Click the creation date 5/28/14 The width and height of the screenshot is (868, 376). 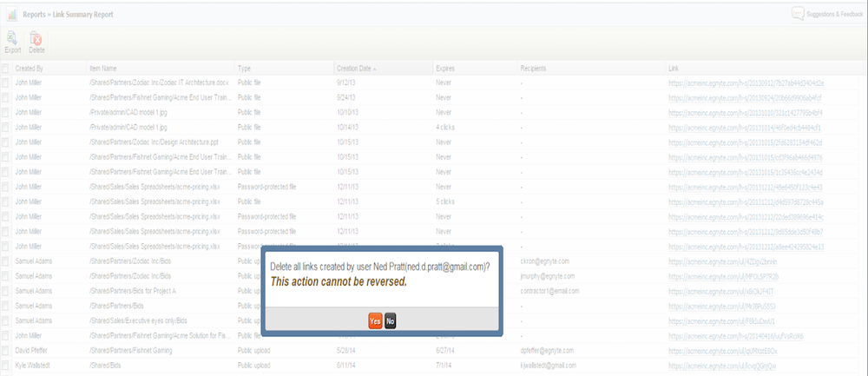point(346,351)
